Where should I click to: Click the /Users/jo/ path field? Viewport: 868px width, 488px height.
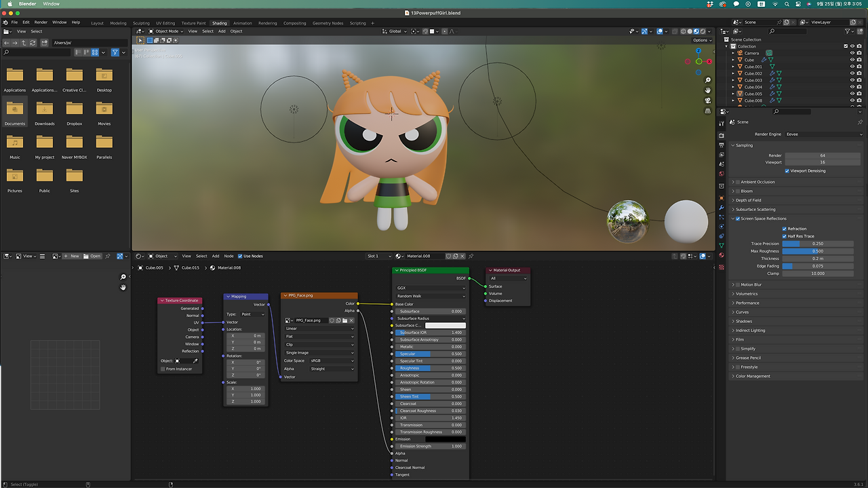tap(90, 42)
